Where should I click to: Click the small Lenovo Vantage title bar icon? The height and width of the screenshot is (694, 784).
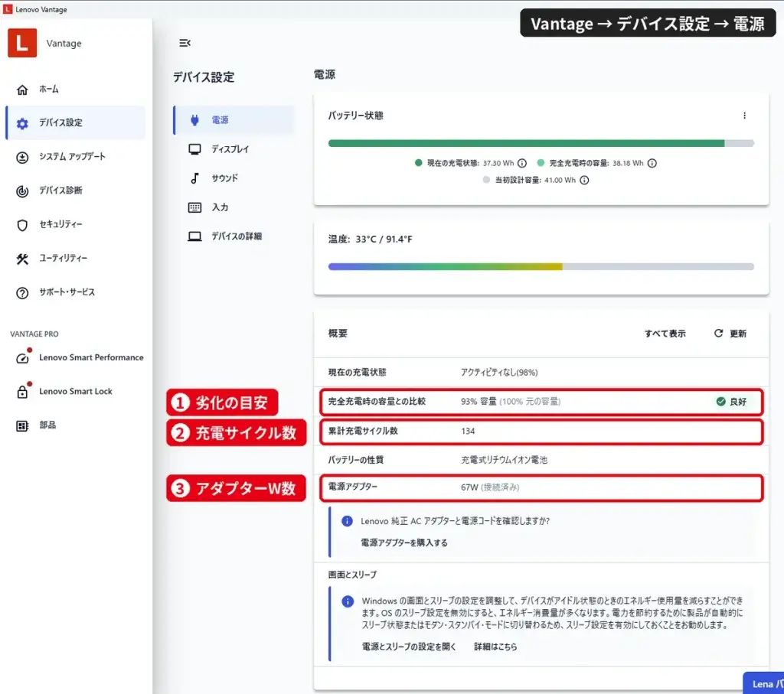[x=8, y=9]
